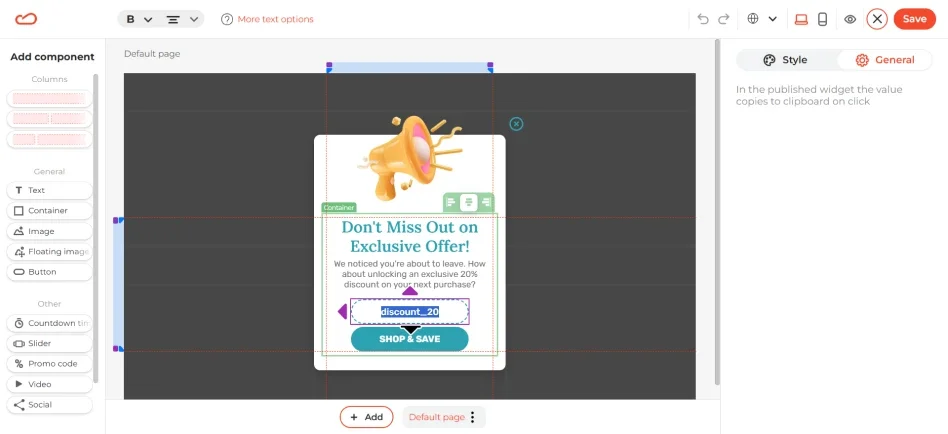Click the black down arrow below promo code
This screenshot has height=434, width=948.
411,330
